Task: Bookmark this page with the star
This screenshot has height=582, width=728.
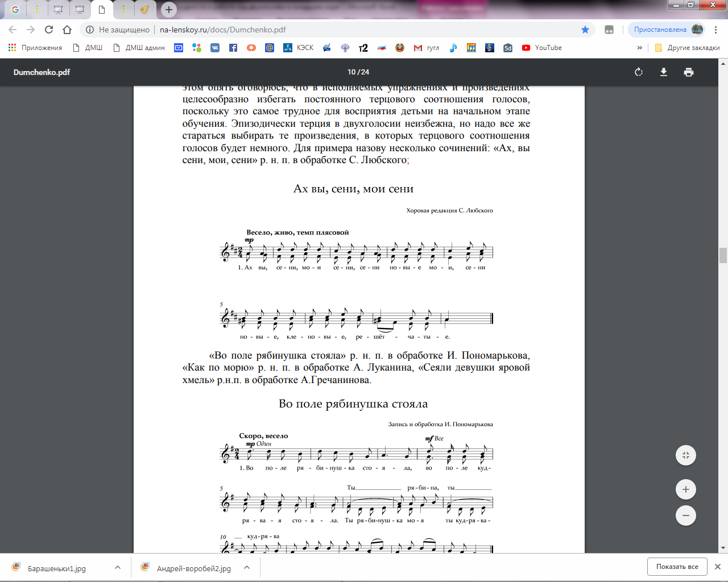Action: (x=585, y=30)
